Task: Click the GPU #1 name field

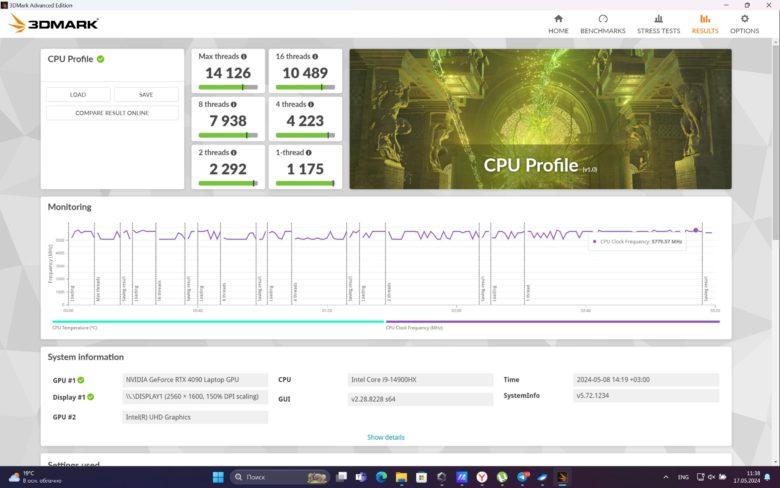Action: (195, 380)
